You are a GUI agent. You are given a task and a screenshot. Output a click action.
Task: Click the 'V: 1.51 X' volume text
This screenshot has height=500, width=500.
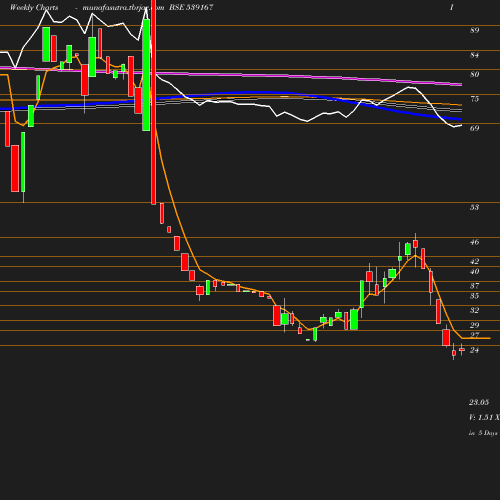(484, 417)
